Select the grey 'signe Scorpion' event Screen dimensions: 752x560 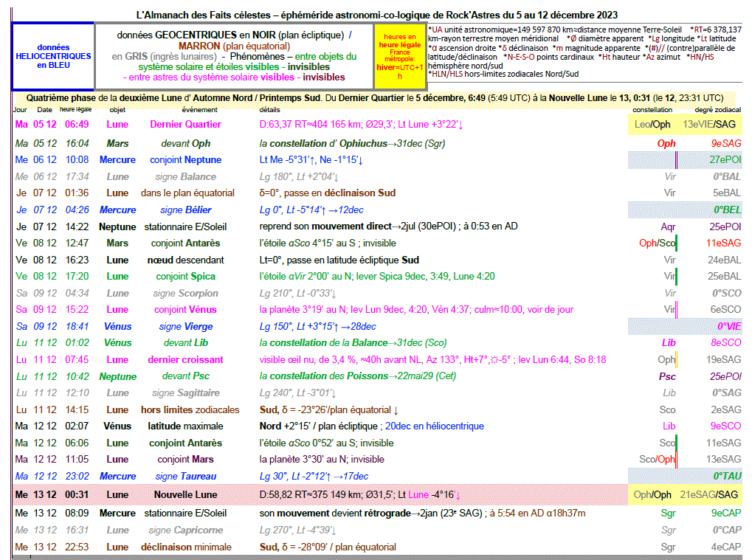click(x=186, y=293)
